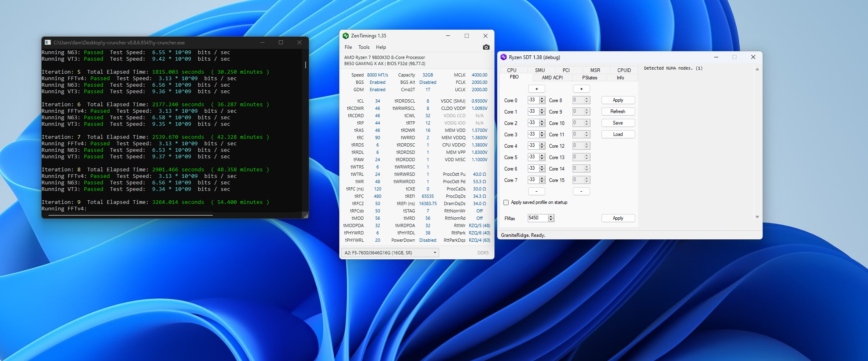Click the Refresh button
Viewport: 868px width, 361px height.
coord(618,112)
